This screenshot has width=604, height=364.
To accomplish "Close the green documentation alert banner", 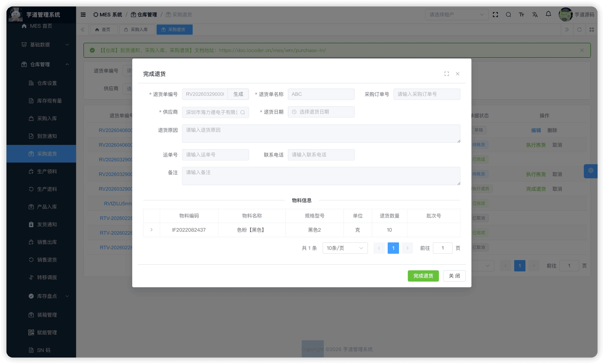I will click(x=582, y=50).
